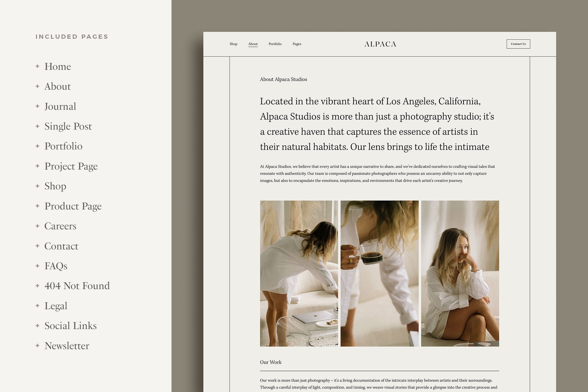The image size is (588, 392).
Task: Expand the plus marker beside Newsletter
Action: pyautogui.click(x=37, y=345)
